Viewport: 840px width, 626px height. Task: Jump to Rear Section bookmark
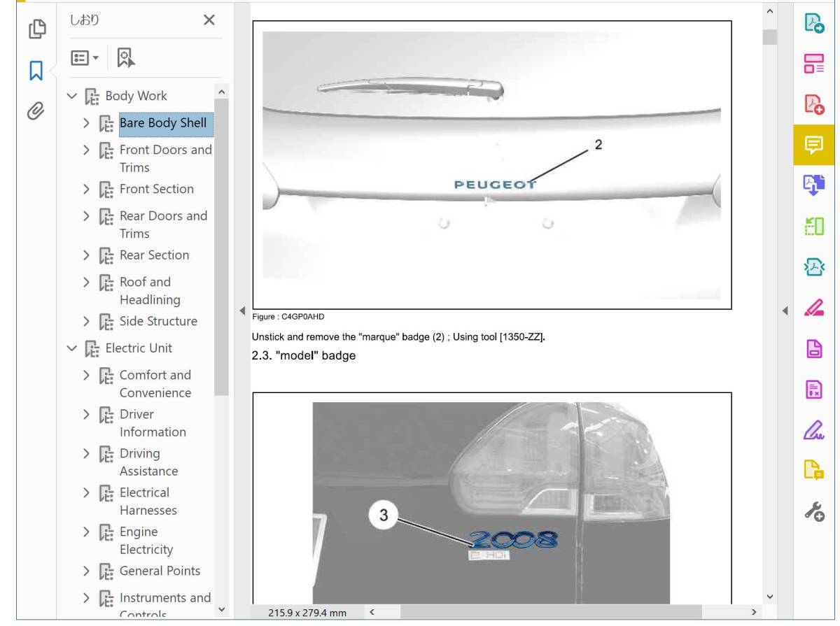coord(154,255)
